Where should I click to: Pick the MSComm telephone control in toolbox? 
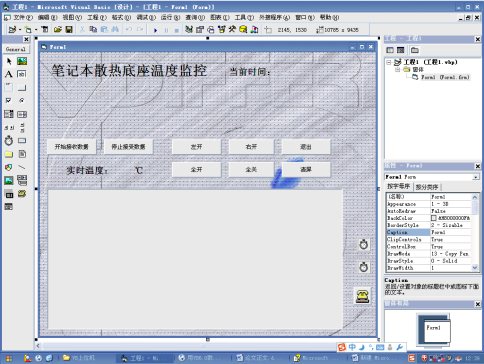(x=22, y=194)
